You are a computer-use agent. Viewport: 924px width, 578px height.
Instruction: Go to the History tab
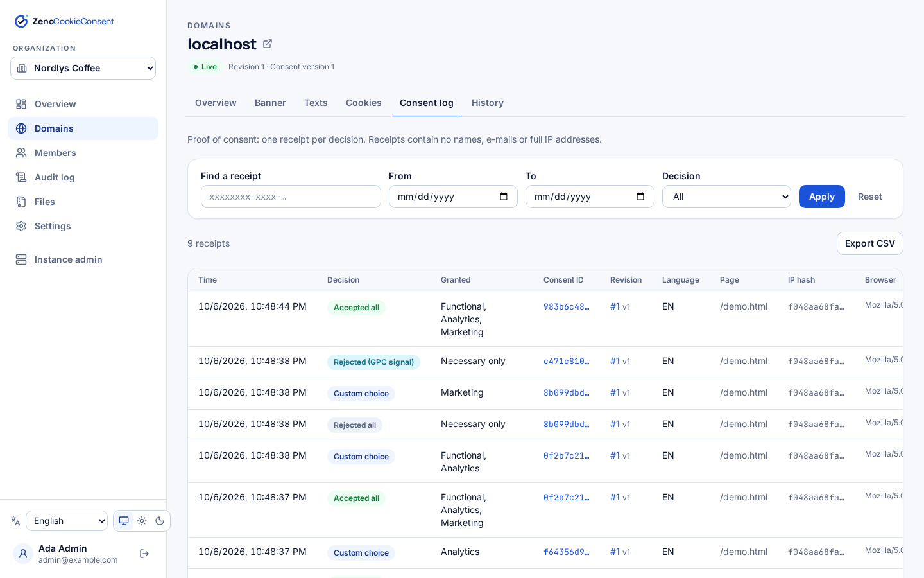pos(488,103)
